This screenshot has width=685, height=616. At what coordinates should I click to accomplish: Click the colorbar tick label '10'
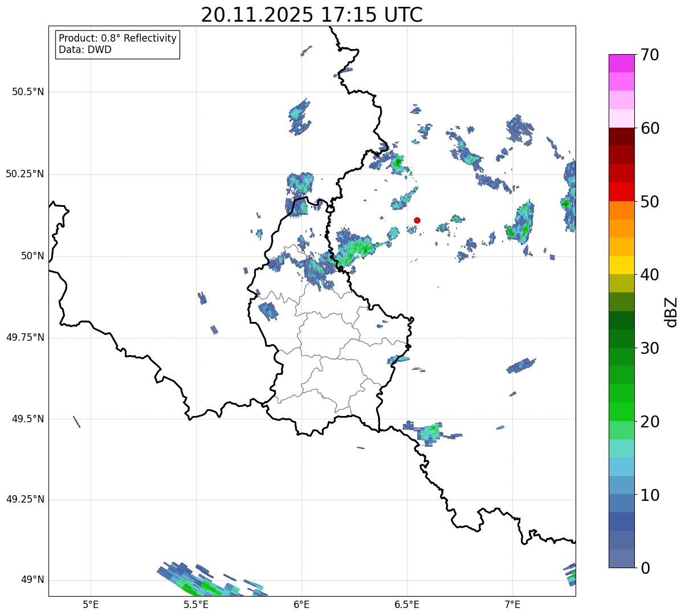(650, 495)
